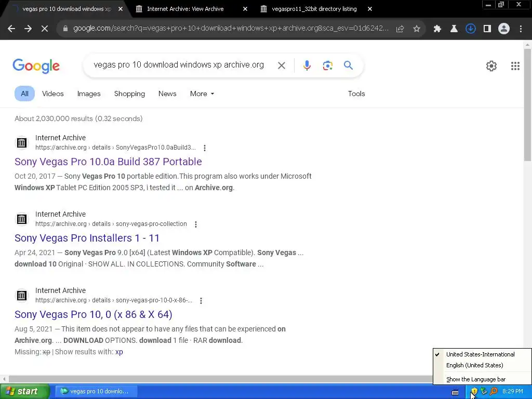Viewport: 532px width, 399px height.
Task: Start voice search with microphone icon
Action: coord(307,65)
